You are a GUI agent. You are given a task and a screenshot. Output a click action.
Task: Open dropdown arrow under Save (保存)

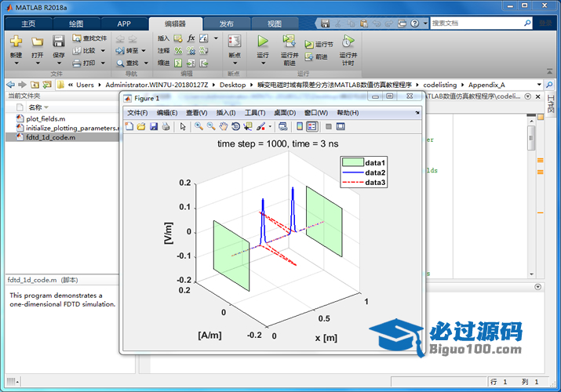(59, 64)
